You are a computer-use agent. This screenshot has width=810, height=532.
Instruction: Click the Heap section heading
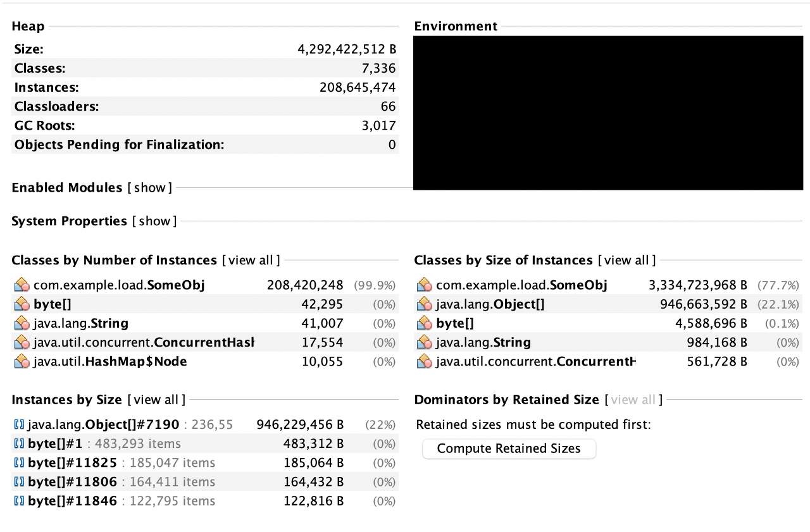[x=28, y=26]
